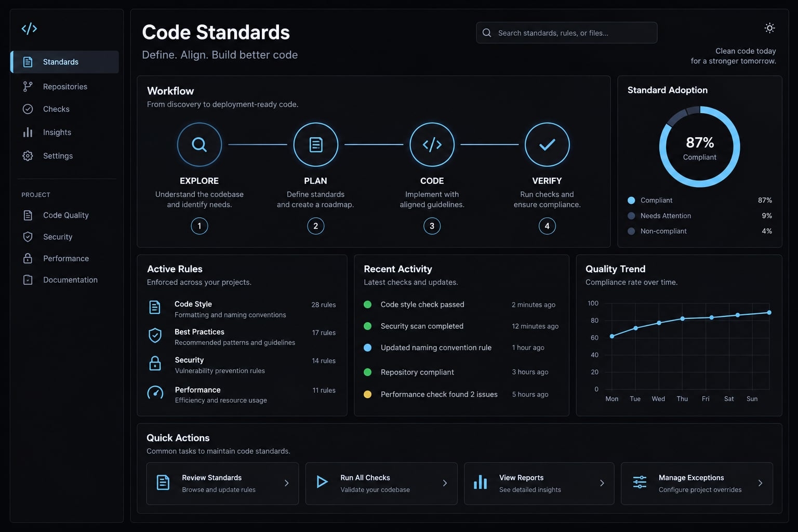Expand Review Standards with its chevron arrow
Image resolution: width=798 pixels, height=532 pixels.
click(x=287, y=483)
